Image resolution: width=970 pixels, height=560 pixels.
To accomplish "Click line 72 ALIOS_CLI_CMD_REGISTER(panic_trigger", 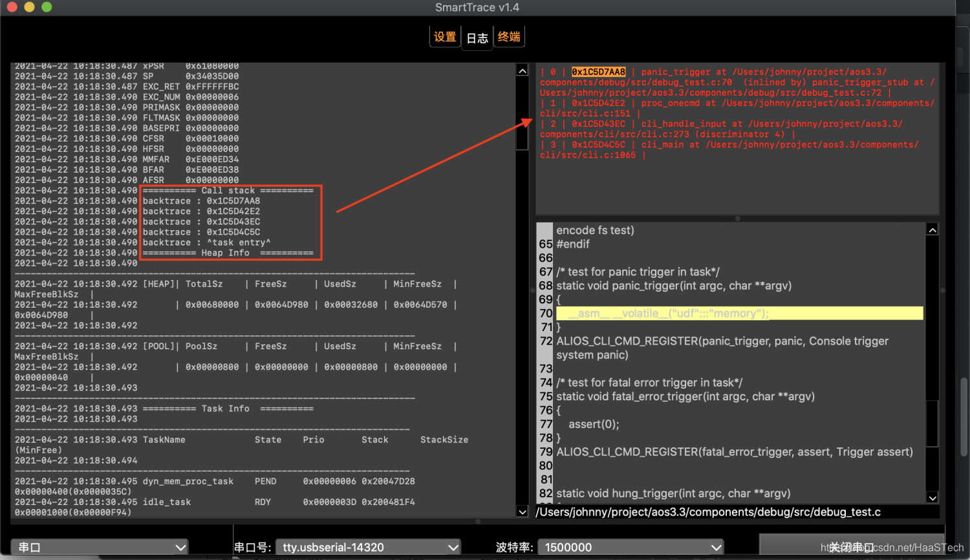I will click(722, 348).
